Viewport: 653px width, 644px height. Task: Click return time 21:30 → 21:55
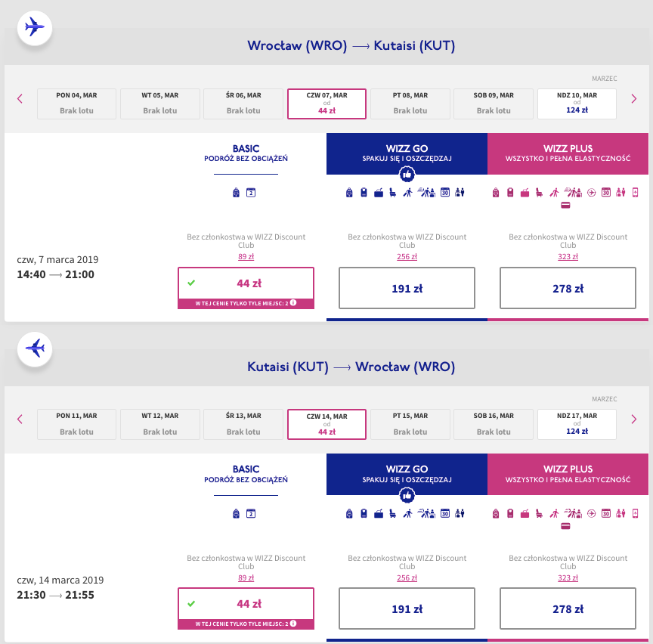pos(55,595)
